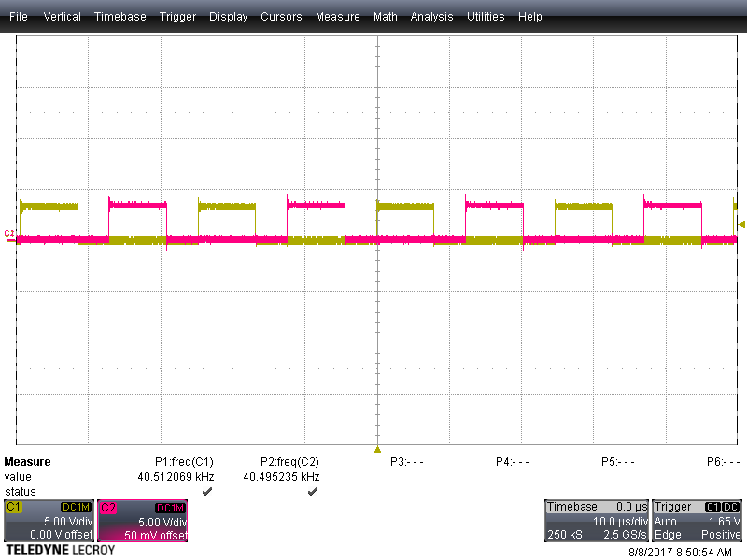Open the Math menu

click(386, 17)
